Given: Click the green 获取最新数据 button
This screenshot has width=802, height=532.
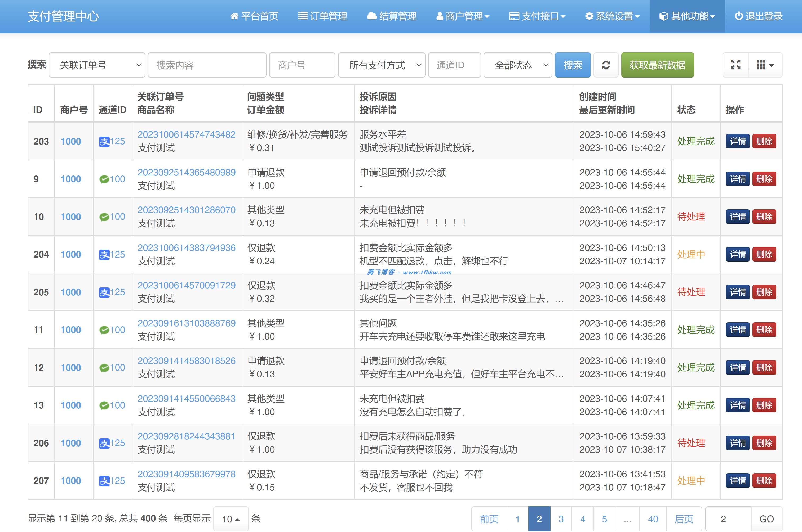Looking at the screenshot, I should pos(657,65).
